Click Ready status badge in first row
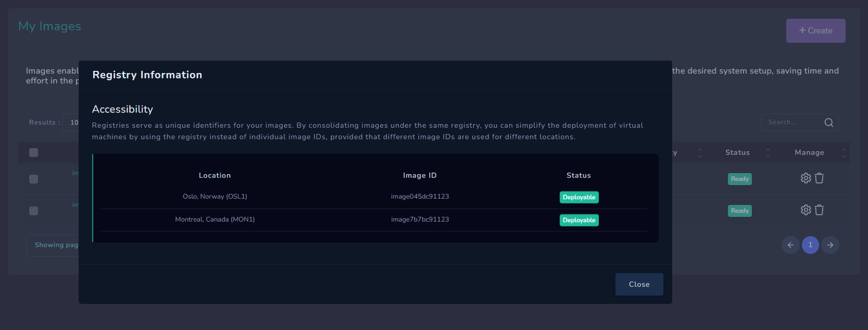 coord(739,179)
